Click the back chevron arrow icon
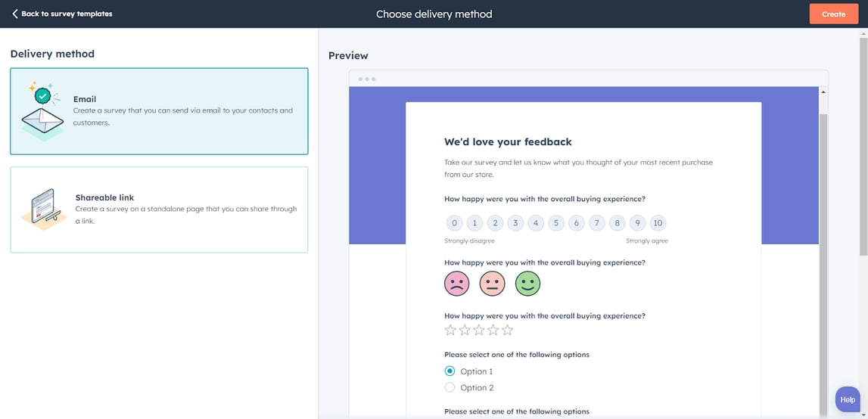Image resolution: width=868 pixels, height=419 pixels. coord(15,14)
